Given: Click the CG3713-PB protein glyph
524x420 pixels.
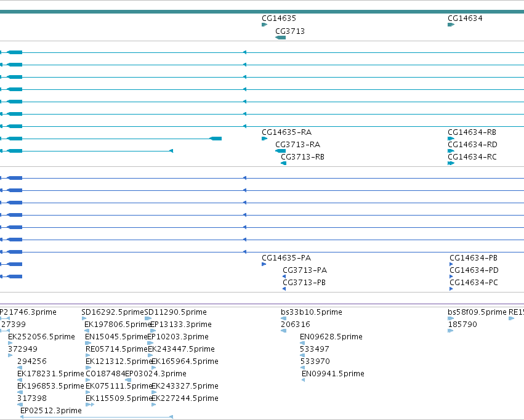Looking at the screenshot, I should click(x=284, y=289).
